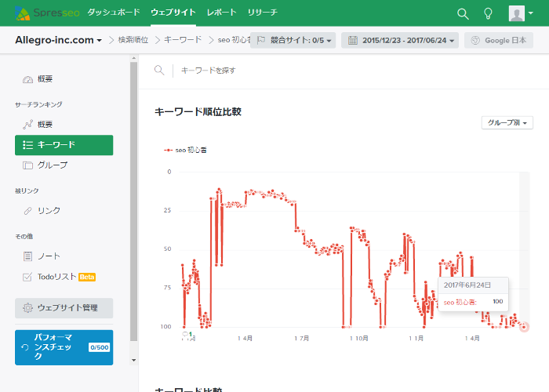The width and height of the screenshot is (549, 392).
Task: Open the グループ別 dropdown
Action: [x=507, y=123]
